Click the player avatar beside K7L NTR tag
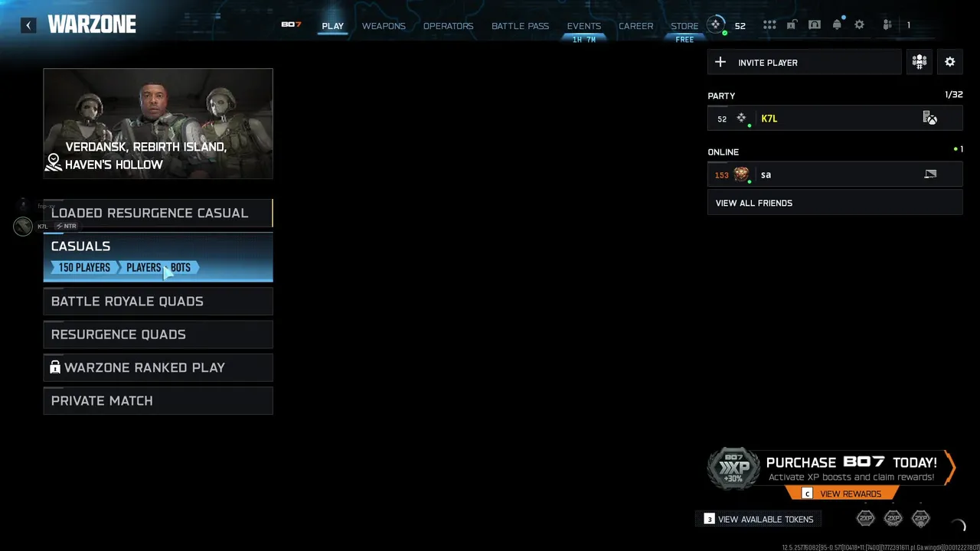 [23, 226]
